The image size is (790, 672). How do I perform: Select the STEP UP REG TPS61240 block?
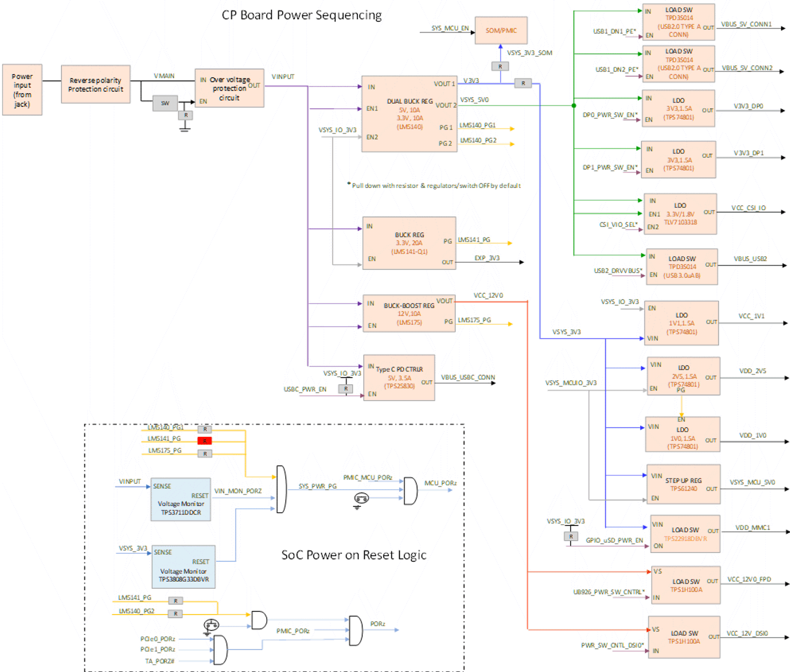tap(683, 484)
